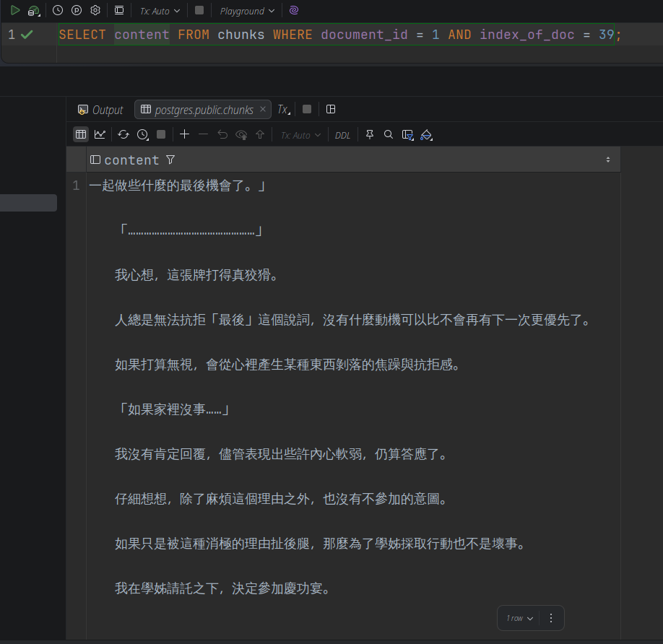Expand the Playground session mode dropdown
This screenshot has height=644, width=663.
pyautogui.click(x=247, y=11)
